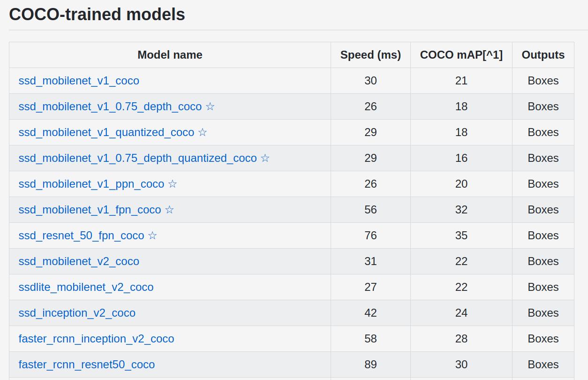Open the ssd_mobilenet_v1_coco model link

[x=79, y=81]
